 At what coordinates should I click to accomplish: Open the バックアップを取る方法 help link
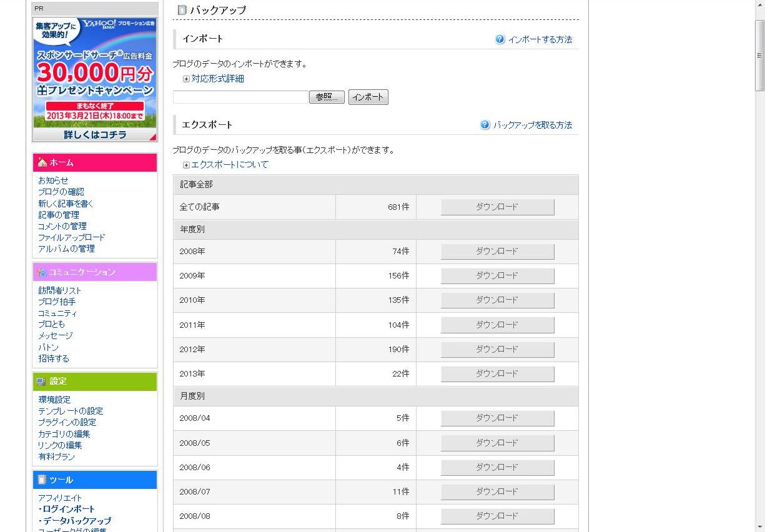(x=532, y=125)
